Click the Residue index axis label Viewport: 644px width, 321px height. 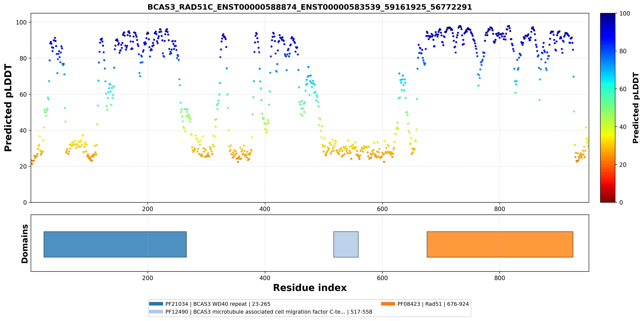pyautogui.click(x=310, y=288)
